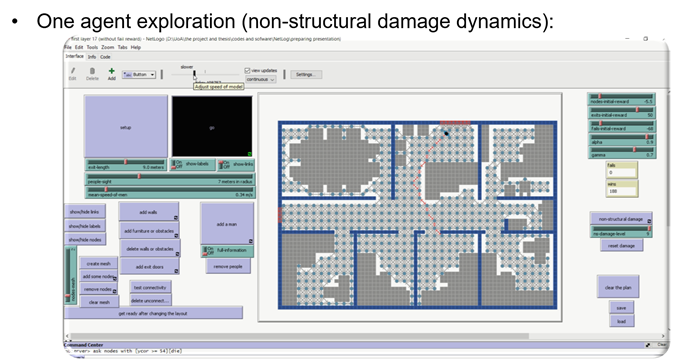This screenshot has height=364, width=700.
Task: Click the black agent dot on the map
Action: click(446, 133)
